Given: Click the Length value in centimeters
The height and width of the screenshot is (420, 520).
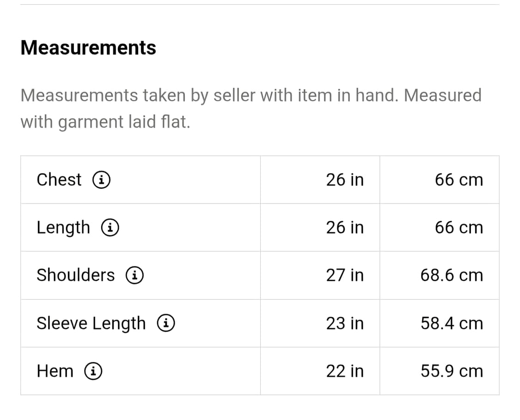Looking at the screenshot, I should click(x=459, y=228).
